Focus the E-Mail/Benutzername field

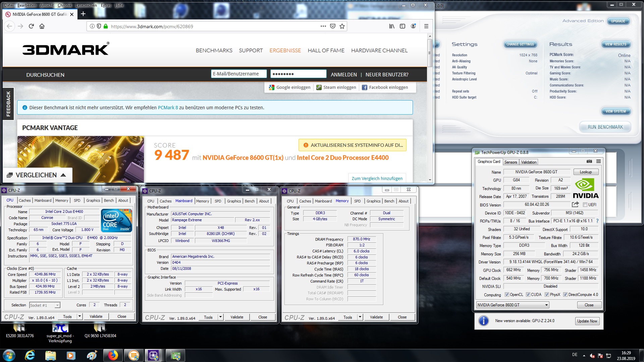(239, 74)
